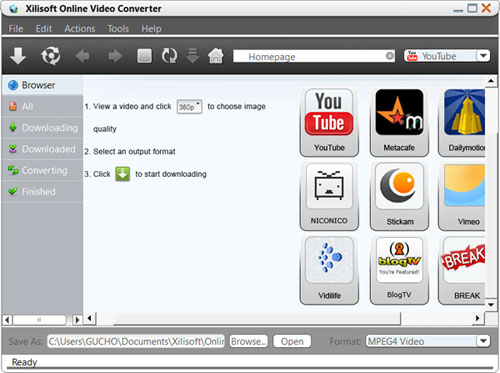500x373 pixels.
Task: Open the BlogTV site tile
Action: pyautogui.click(x=399, y=270)
